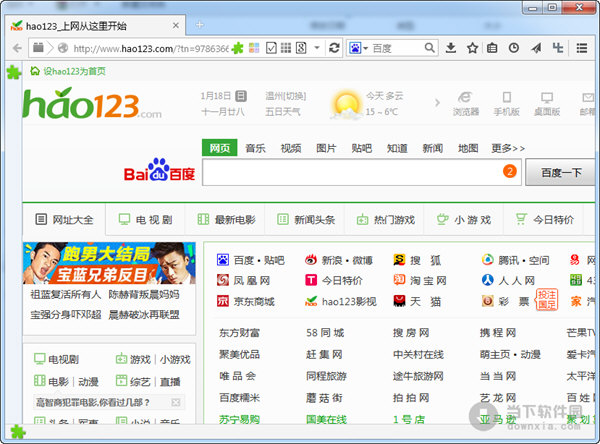Open the 今日特价 navigation tab

[x=544, y=220]
